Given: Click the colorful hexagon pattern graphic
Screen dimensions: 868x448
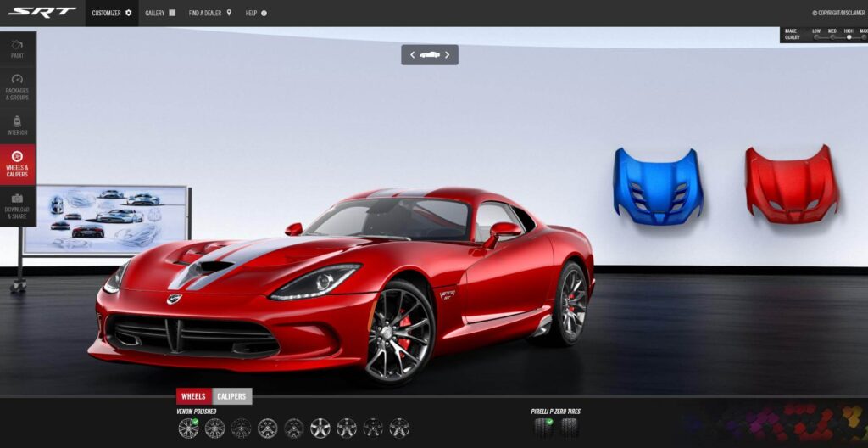Looking at the screenshot, I should [775, 423].
